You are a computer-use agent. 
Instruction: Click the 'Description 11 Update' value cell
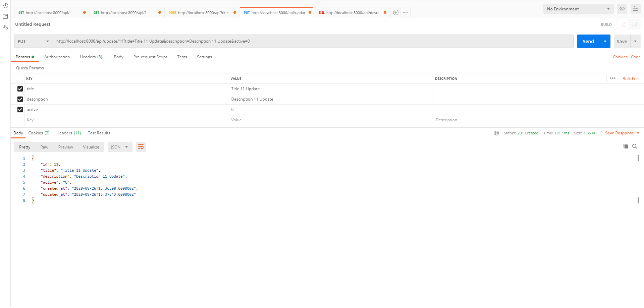pyautogui.click(x=331, y=99)
